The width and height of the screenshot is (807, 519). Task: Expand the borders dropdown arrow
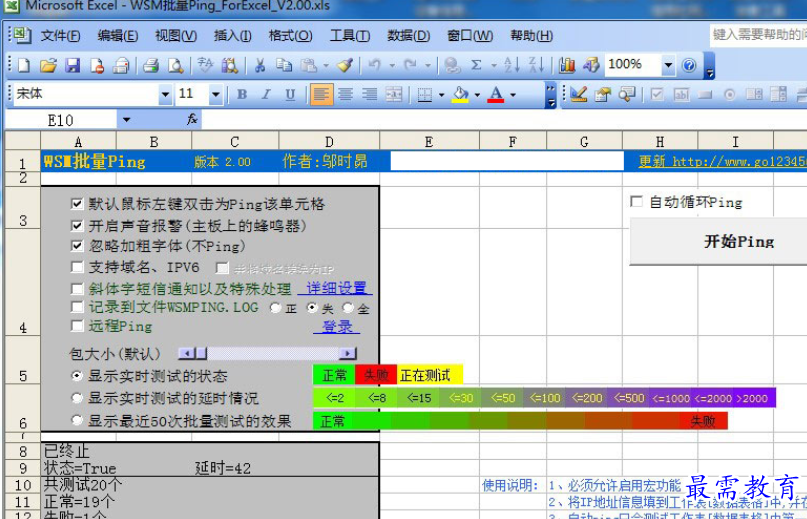[442, 95]
